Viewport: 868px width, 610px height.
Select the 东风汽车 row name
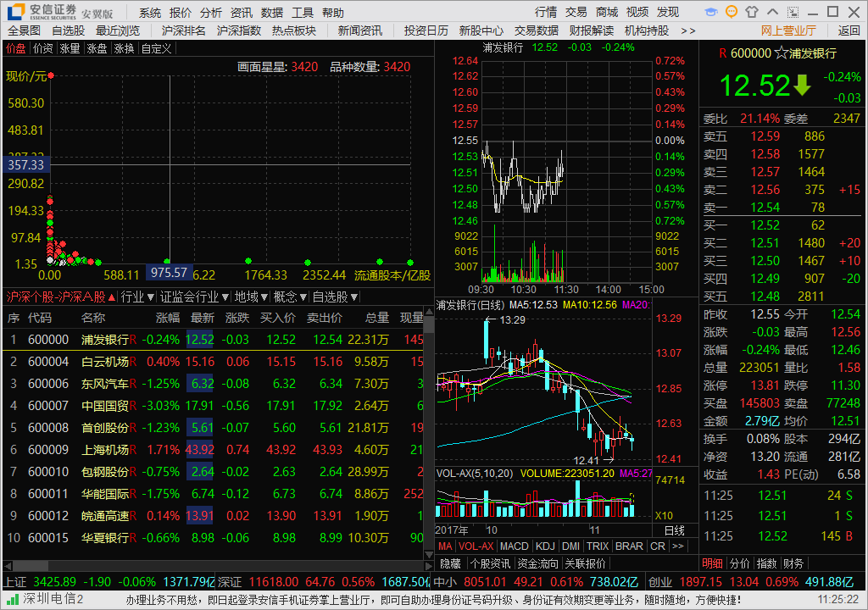[x=105, y=384]
